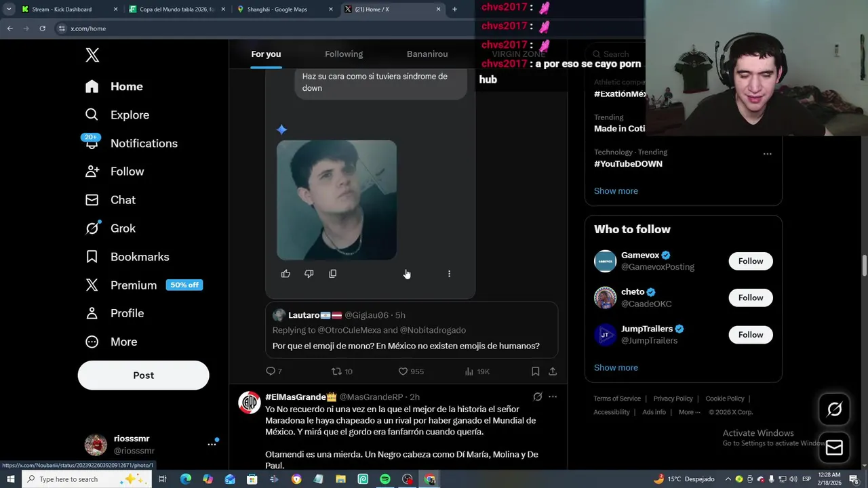Click the X logo in sidebar
Image resolution: width=868 pixels, height=488 pixels.
pos(92,56)
